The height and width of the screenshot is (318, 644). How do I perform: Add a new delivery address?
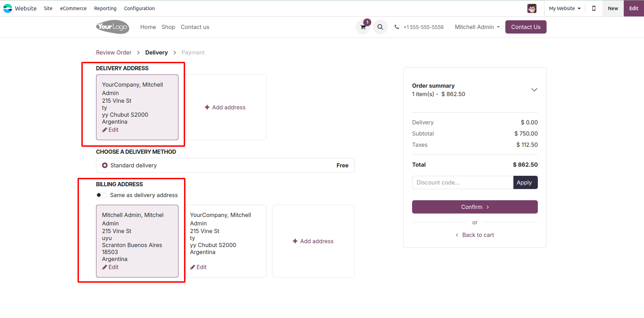tap(225, 107)
